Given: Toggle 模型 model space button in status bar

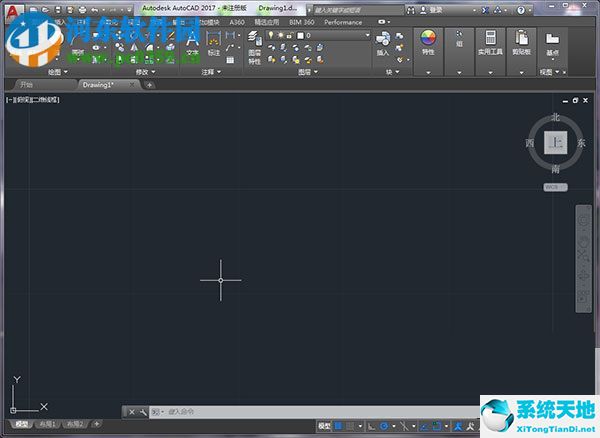Looking at the screenshot, I should pyautogui.click(x=324, y=426).
